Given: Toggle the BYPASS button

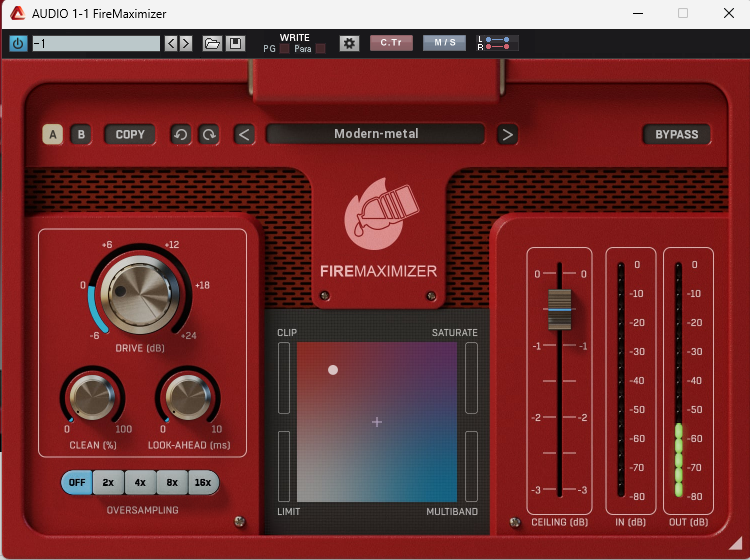Looking at the screenshot, I should point(676,134).
